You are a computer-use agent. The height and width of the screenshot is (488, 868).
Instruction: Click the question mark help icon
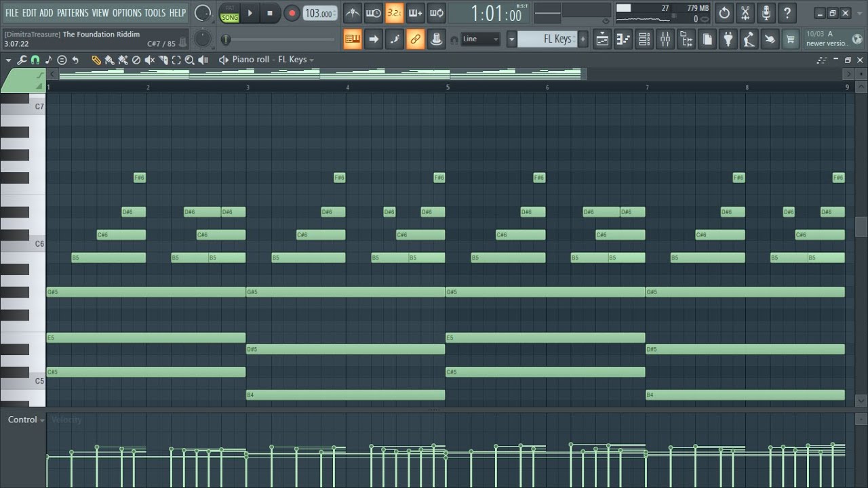787,13
